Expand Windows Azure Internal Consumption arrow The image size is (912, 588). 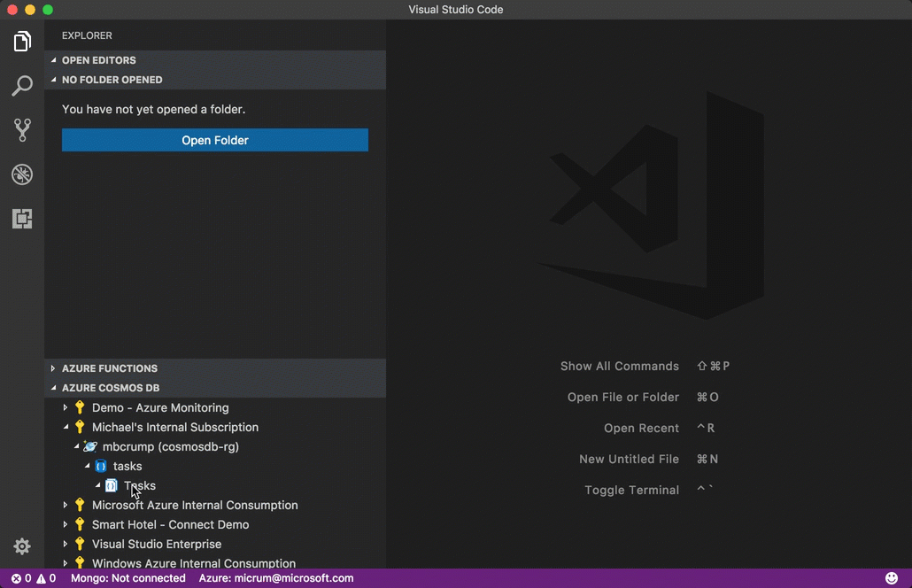coord(66,563)
